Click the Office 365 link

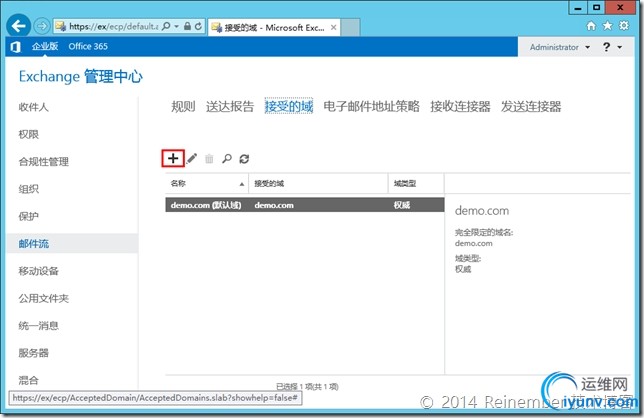click(88, 46)
